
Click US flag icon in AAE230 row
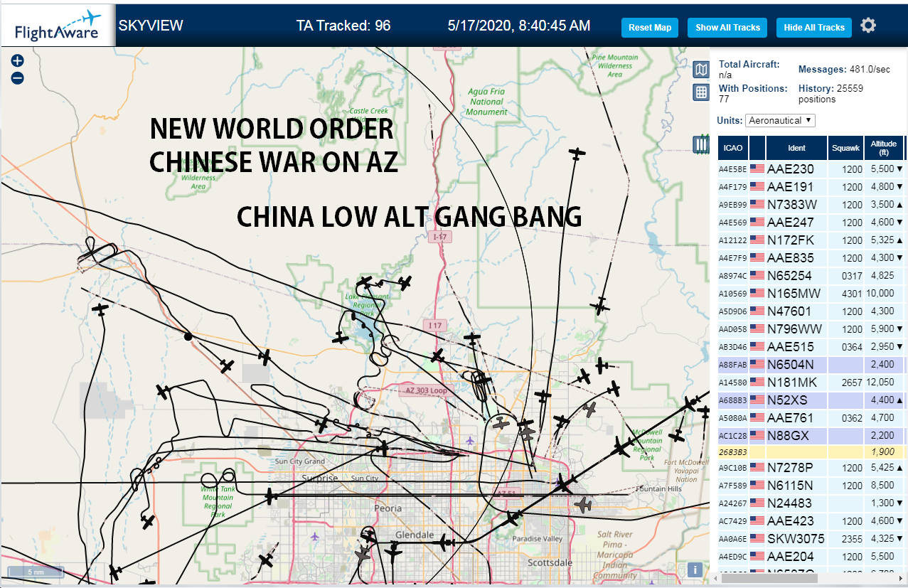click(x=757, y=169)
